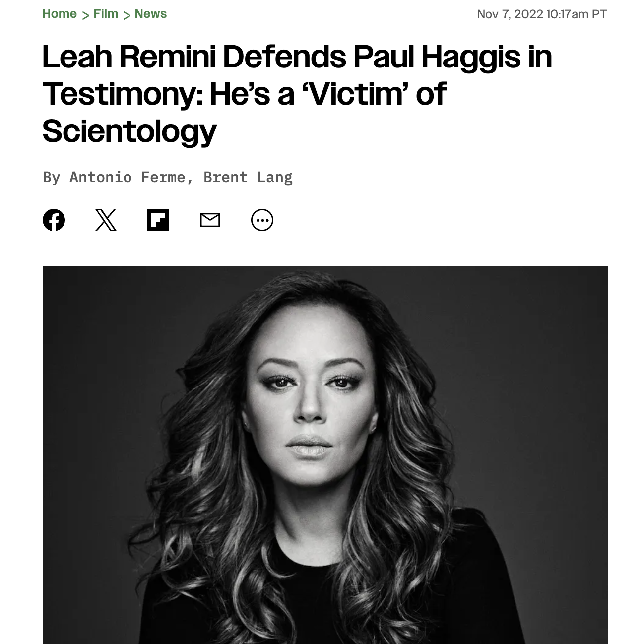The width and height of the screenshot is (644, 644).
Task: Click the chevron between Film and News
Action: pyautogui.click(x=127, y=15)
